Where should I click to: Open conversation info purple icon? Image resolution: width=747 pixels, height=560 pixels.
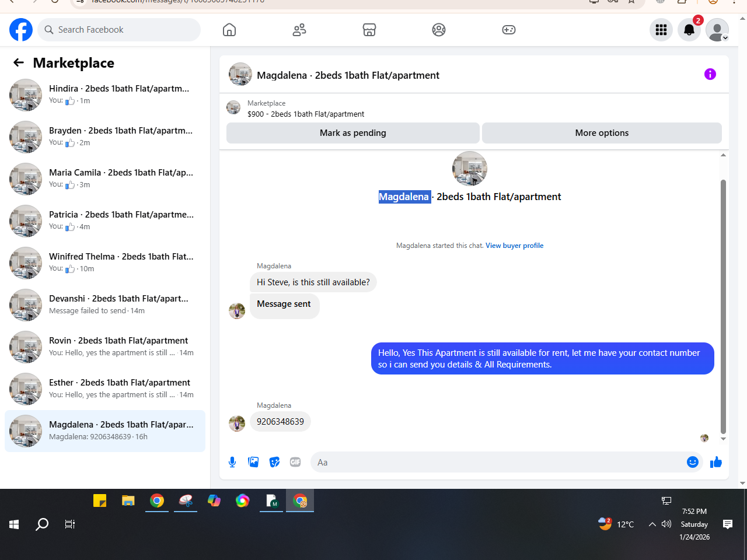click(710, 74)
